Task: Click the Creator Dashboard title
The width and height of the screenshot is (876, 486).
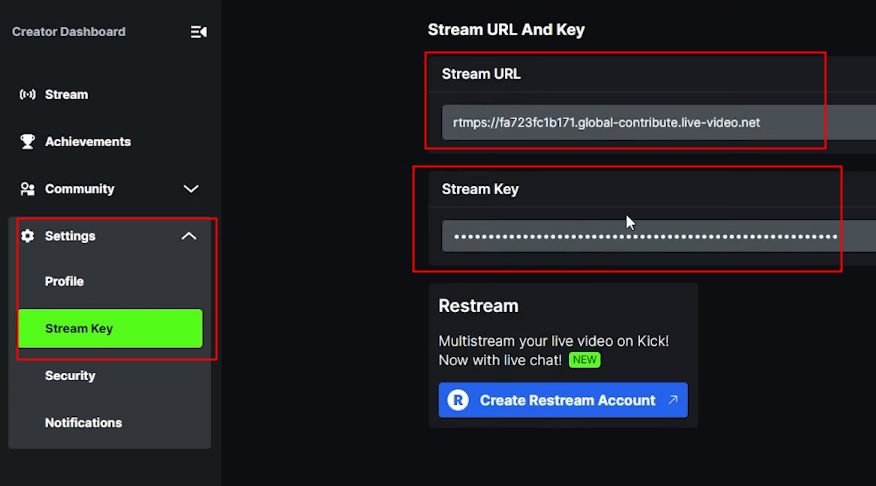Action: (x=69, y=32)
